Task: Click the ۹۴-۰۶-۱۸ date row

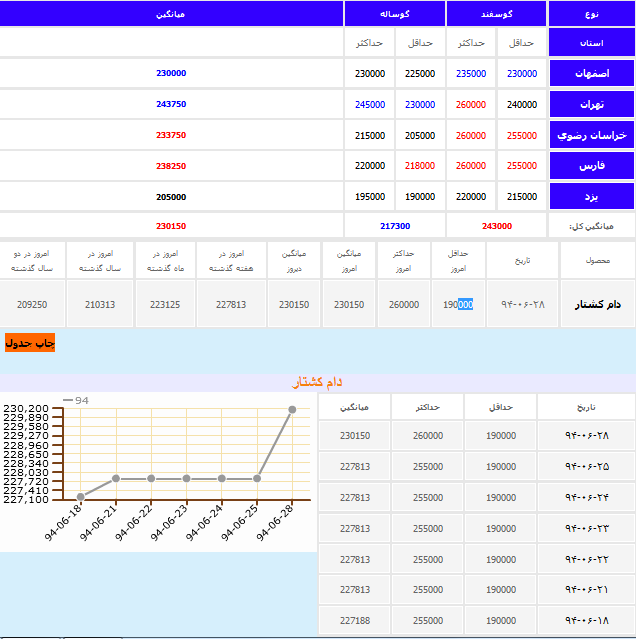Action: 587,620
